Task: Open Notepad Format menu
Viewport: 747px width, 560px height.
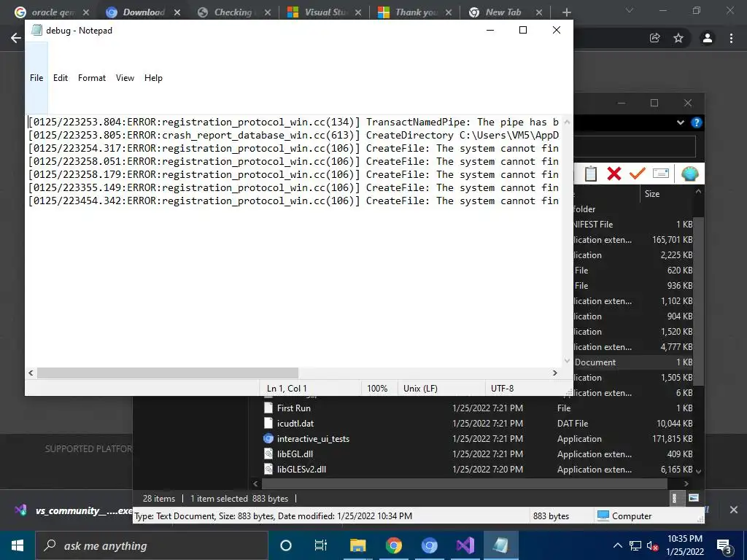Action: click(92, 77)
